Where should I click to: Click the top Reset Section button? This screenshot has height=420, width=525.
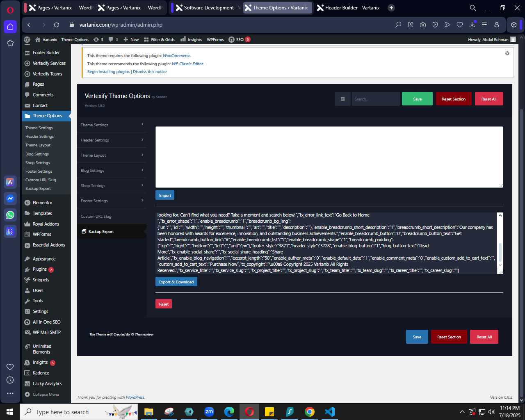click(x=454, y=99)
